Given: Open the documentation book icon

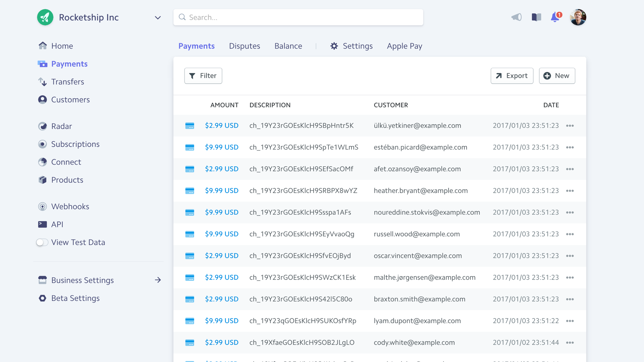Looking at the screenshot, I should (x=536, y=17).
